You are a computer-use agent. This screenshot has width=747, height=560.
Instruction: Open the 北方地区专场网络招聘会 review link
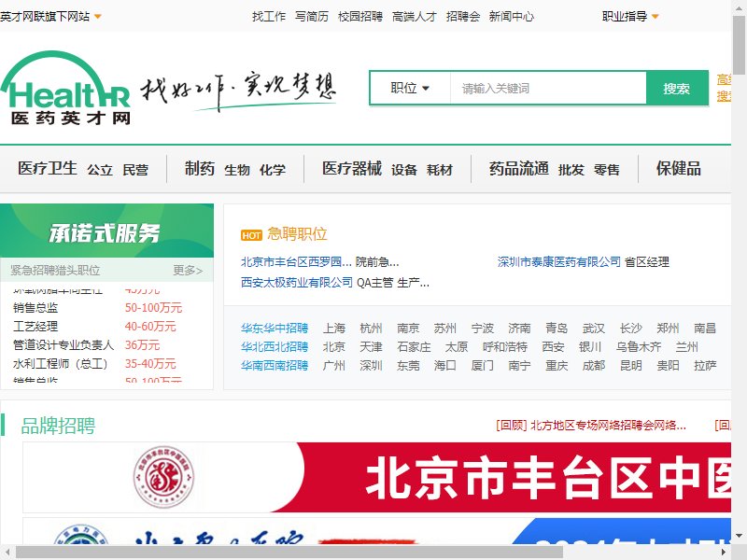point(591,426)
